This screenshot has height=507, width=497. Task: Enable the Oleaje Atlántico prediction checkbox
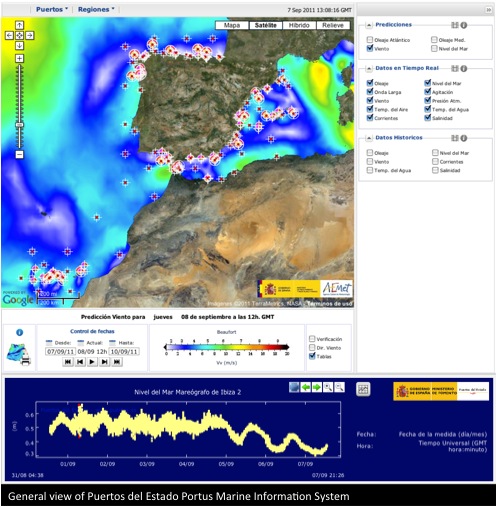click(x=369, y=40)
